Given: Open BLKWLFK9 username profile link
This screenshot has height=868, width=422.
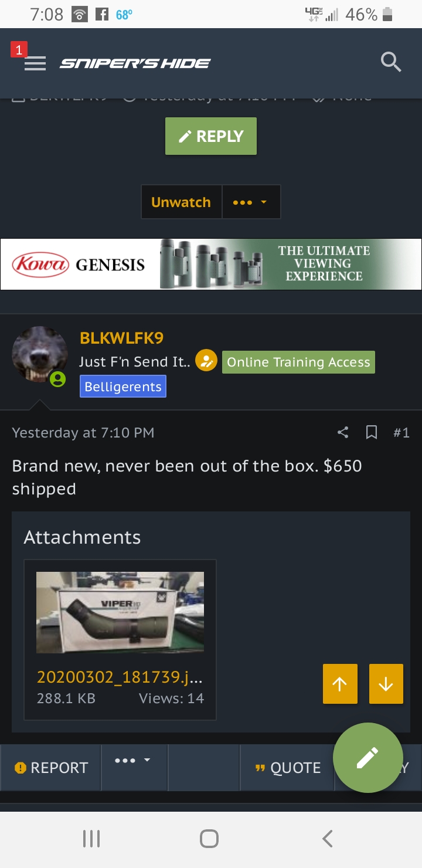Looking at the screenshot, I should pyautogui.click(x=121, y=338).
